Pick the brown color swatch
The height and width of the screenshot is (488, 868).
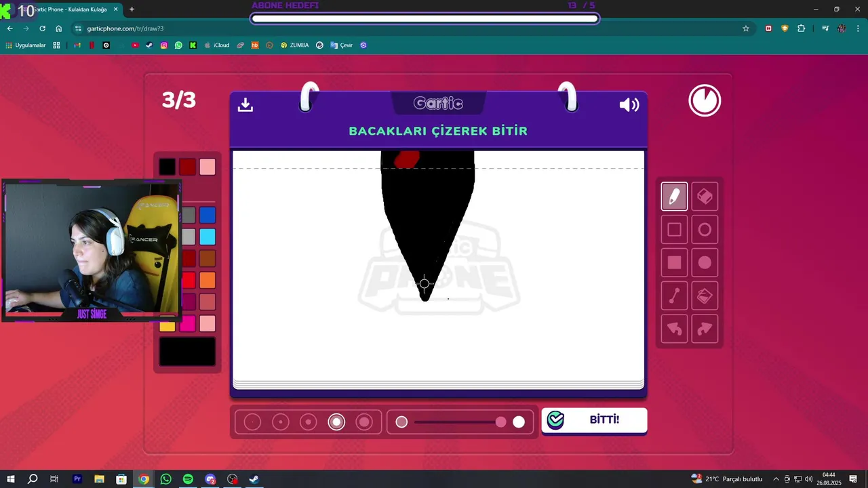click(x=208, y=258)
